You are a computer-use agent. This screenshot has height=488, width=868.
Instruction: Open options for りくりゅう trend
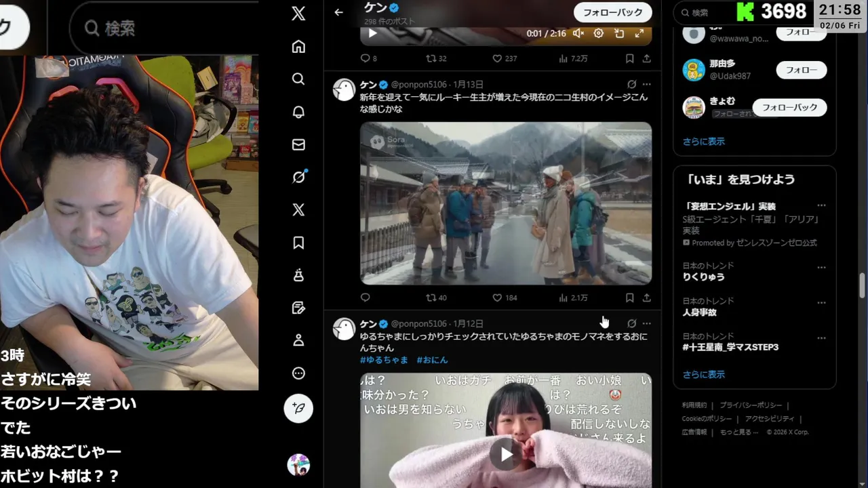tap(821, 268)
